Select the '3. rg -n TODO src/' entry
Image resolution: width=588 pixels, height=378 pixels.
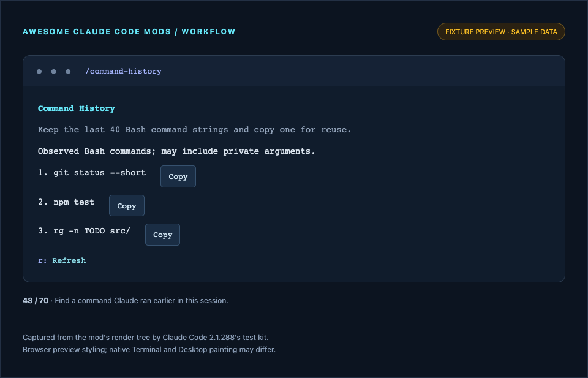click(84, 230)
